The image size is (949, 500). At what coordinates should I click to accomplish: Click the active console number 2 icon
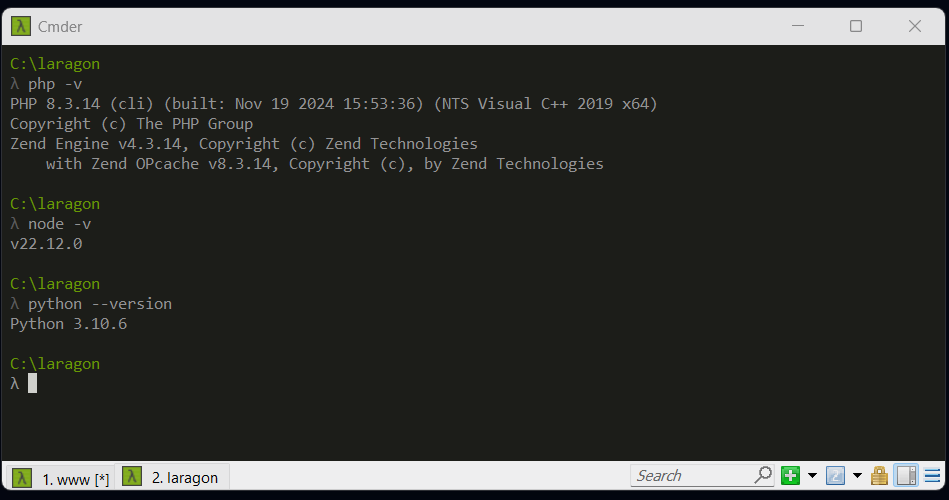click(835, 476)
